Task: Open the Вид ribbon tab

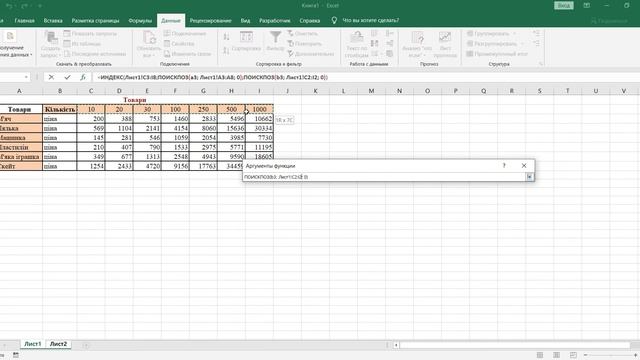Action: point(245,20)
